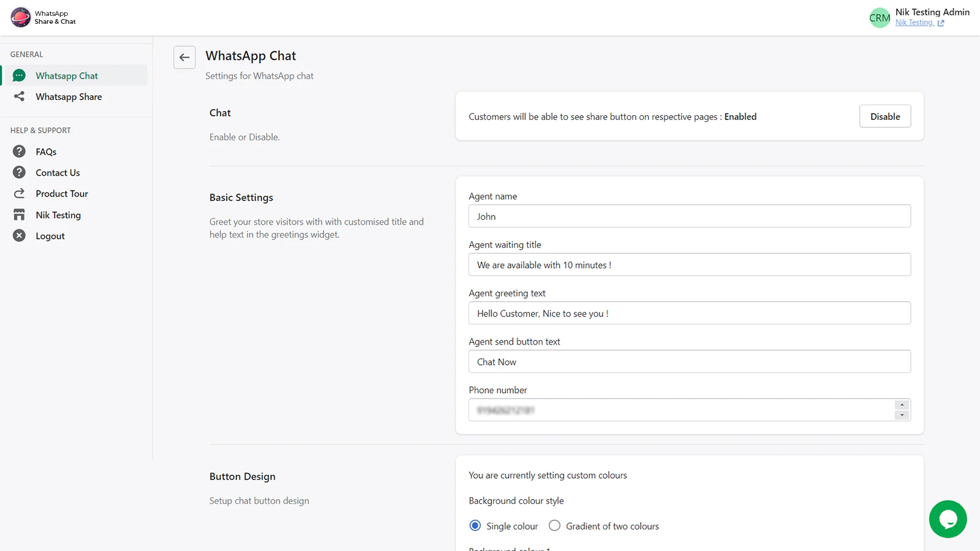The height and width of the screenshot is (551, 980).
Task: Decrease phone number with down stepper
Action: coord(902,415)
